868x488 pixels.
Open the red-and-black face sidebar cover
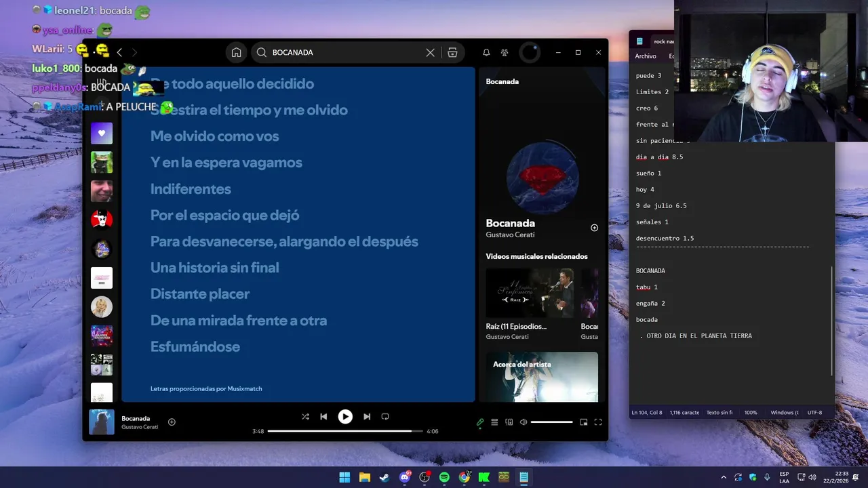(x=102, y=220)
